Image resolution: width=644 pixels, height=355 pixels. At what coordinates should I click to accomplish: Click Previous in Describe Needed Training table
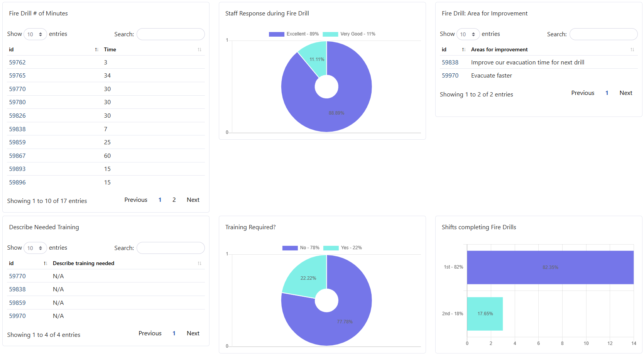point(150,333)
